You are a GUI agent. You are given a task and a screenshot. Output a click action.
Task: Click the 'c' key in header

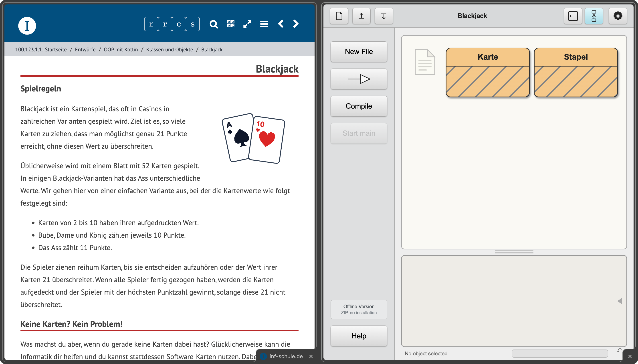(179, 24)
